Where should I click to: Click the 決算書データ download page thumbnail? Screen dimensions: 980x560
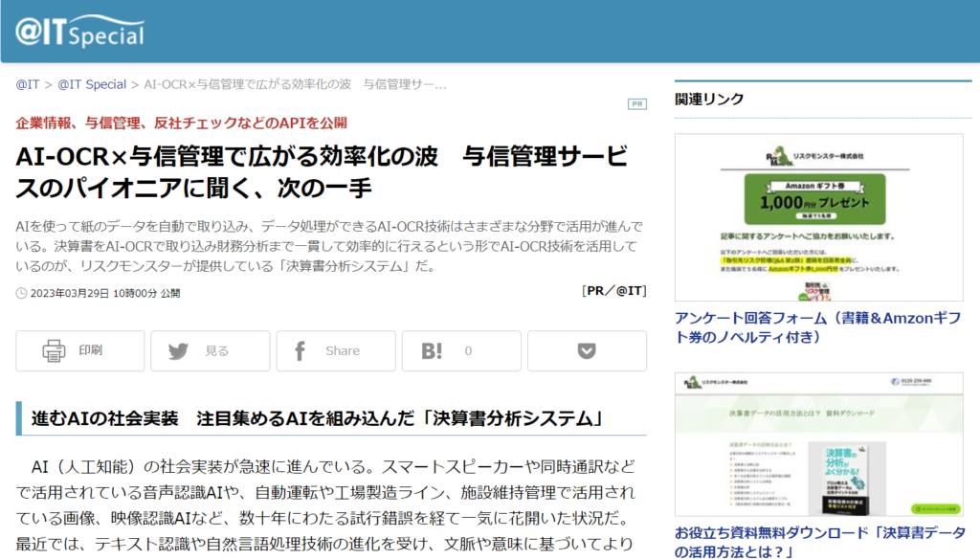[818, 443]
